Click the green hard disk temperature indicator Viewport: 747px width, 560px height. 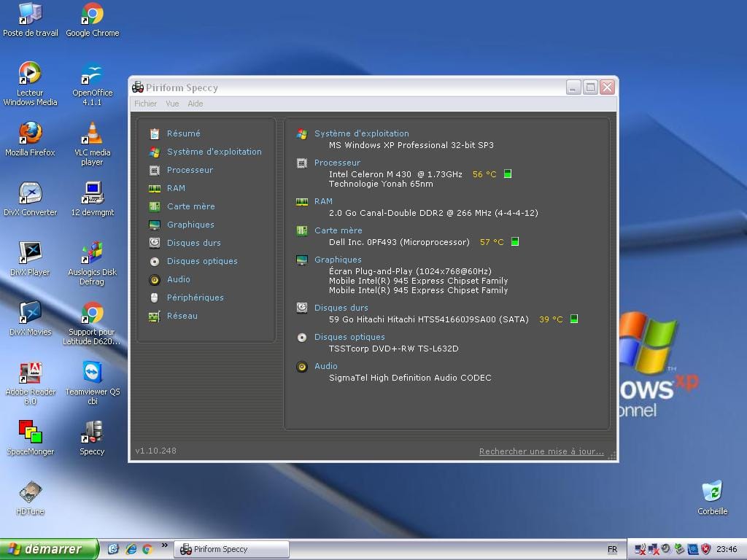(574, 319)
